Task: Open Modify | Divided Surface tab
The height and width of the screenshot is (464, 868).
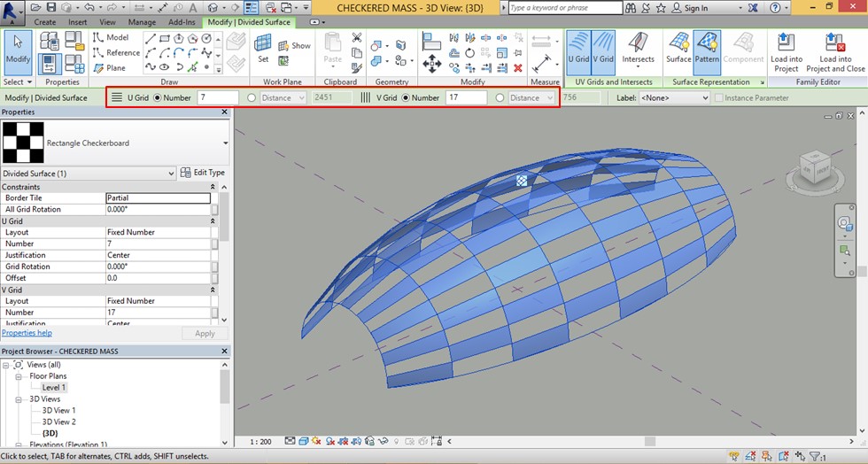Action: coord(249,22)
